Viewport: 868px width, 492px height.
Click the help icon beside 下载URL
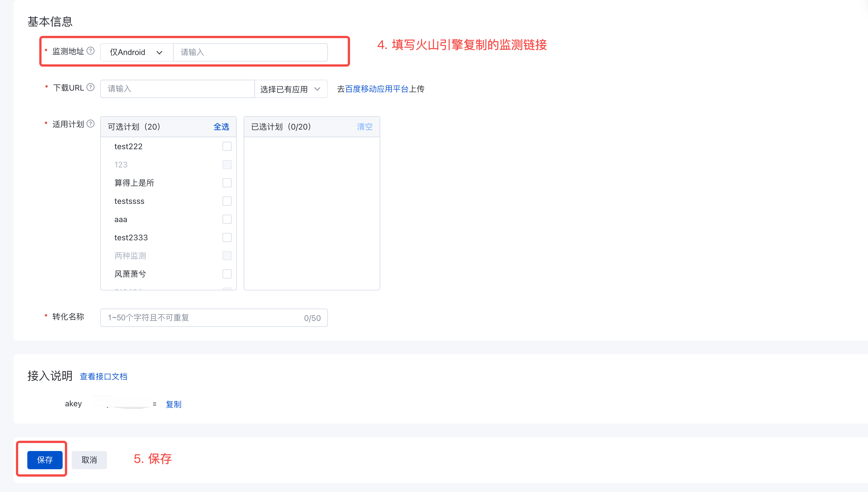point(90,87)
